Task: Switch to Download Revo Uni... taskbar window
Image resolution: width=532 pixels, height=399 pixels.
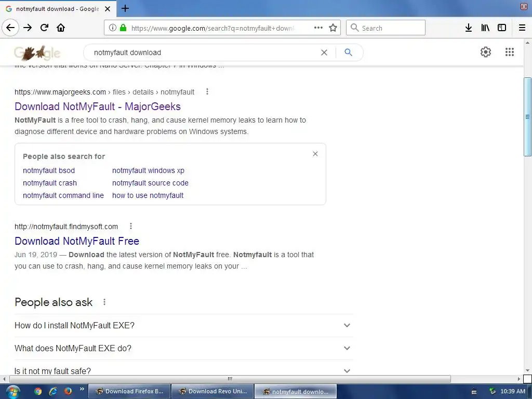Action: pos(212,391)
